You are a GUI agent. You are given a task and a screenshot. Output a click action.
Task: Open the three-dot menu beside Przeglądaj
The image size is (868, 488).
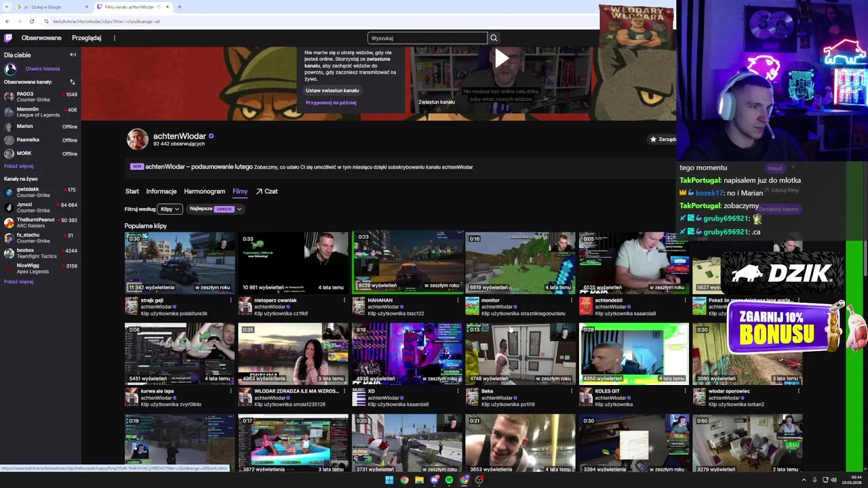coord(114,38)
